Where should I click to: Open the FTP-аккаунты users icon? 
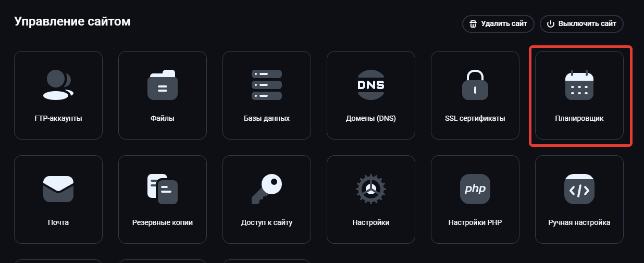58,84
